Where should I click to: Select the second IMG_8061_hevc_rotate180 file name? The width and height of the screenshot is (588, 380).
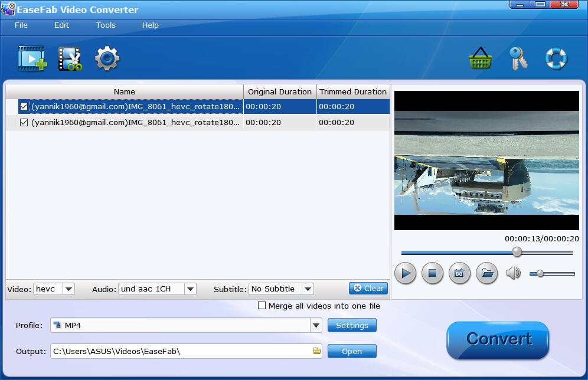coord(135,123)
